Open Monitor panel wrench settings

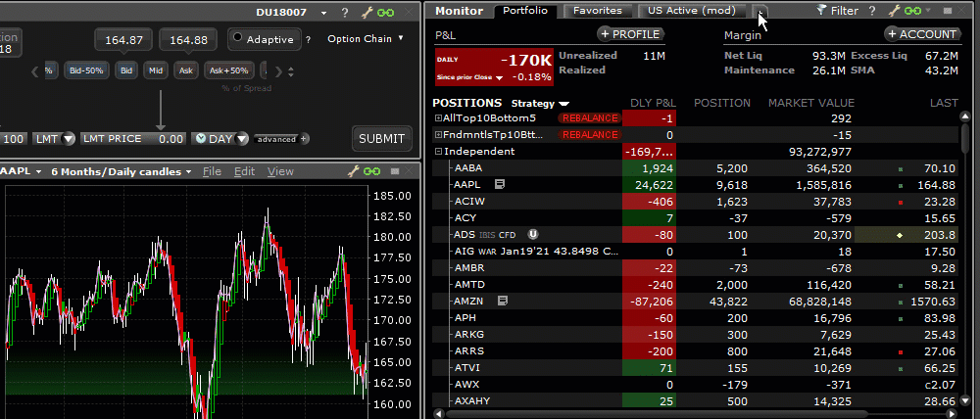tap(895, 11)
